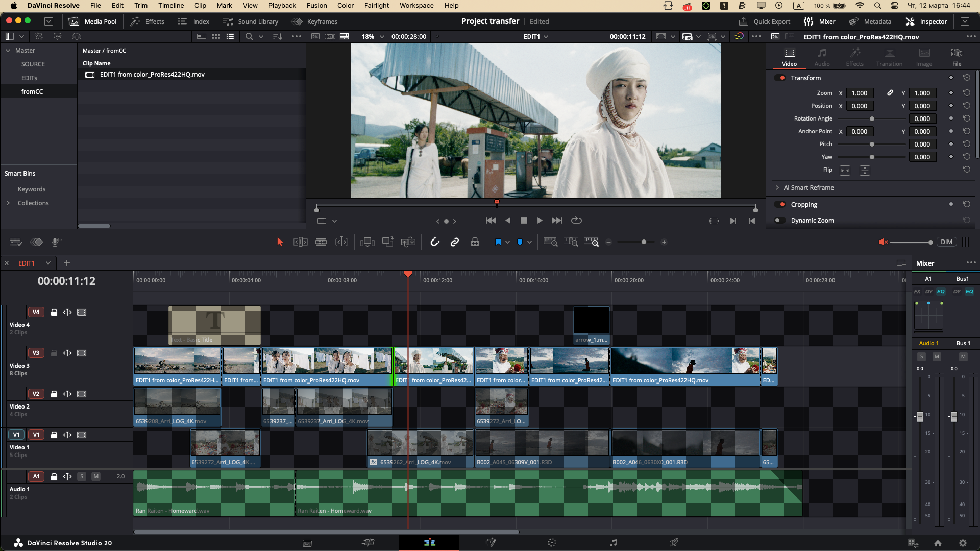Expand the AI Smart Reframe section
Viewport: 980px width, 551px height.
point(778,187)
